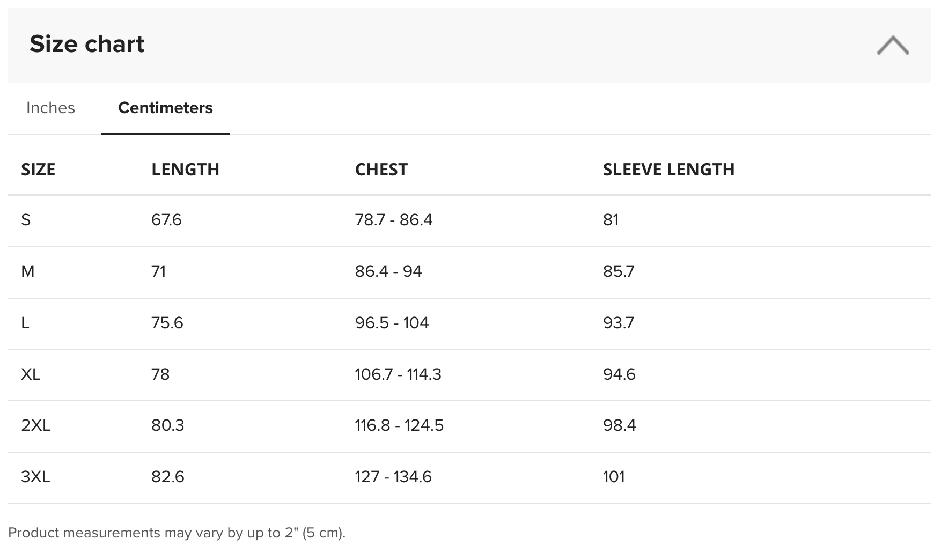Image resolution: width=941 pixels, height=560 pixels.
Task: Select the M size row label
Action: coord(28,271)
